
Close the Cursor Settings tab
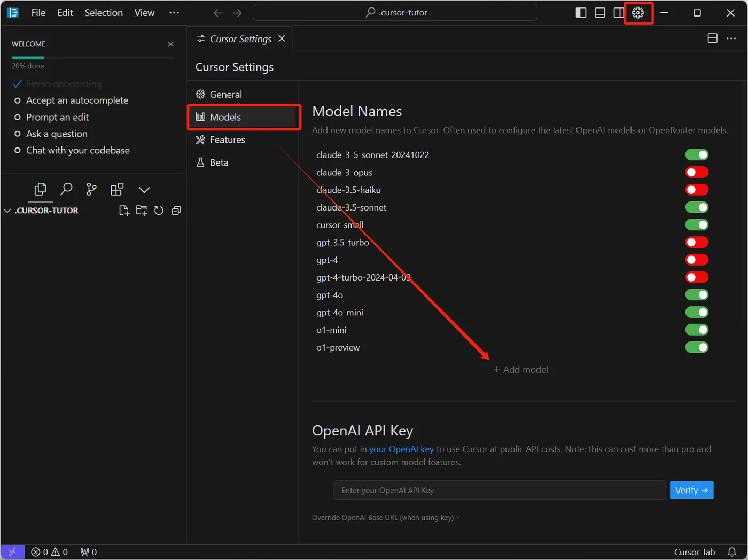tap(282, 39)
